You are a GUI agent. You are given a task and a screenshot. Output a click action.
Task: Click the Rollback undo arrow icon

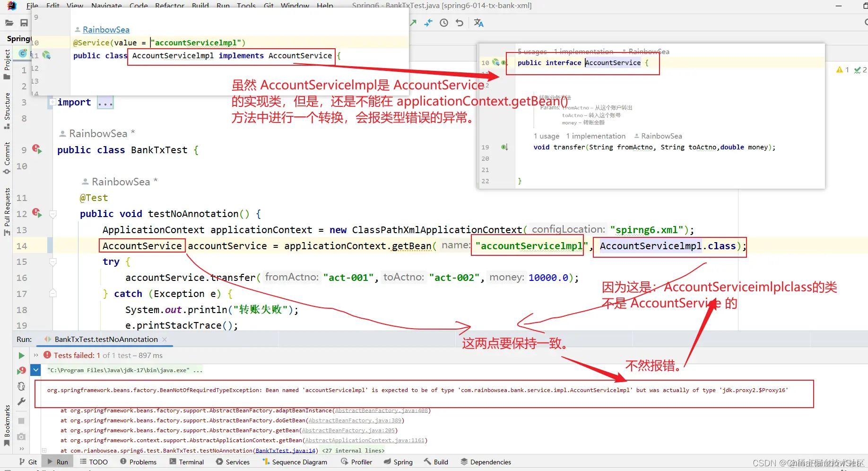click(x=459, y=23)
